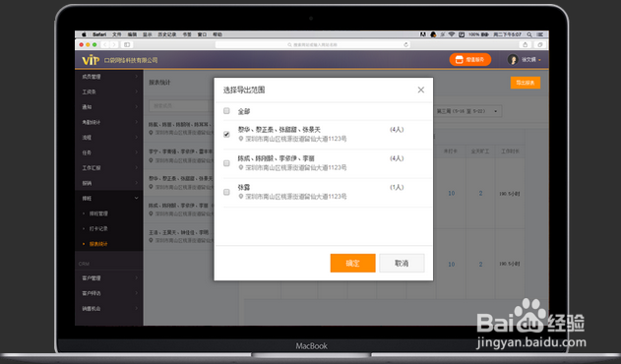Viewport: 621px width, 364px height.
Task: Click the 取消 button
Action: [402, 263]
